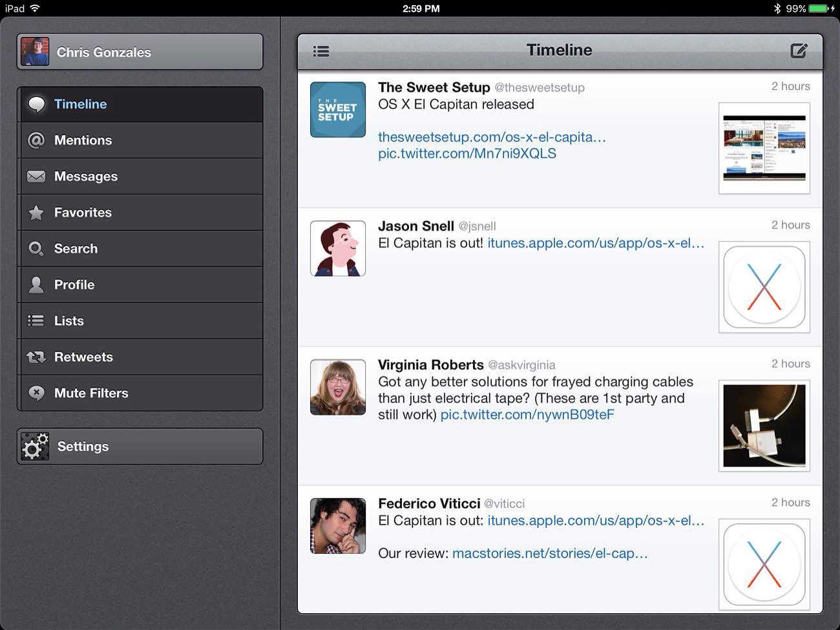Tap the battery icon in status bar

click(818, 8)
